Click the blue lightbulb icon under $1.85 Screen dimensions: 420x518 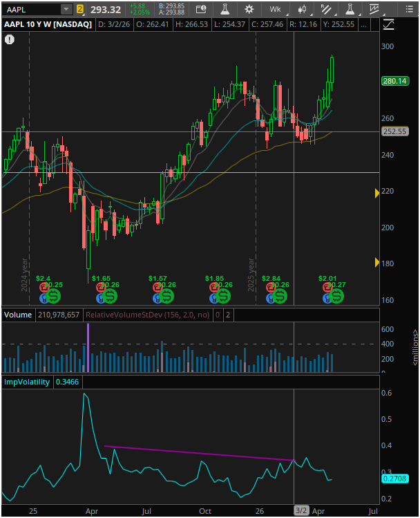[213, 299]
